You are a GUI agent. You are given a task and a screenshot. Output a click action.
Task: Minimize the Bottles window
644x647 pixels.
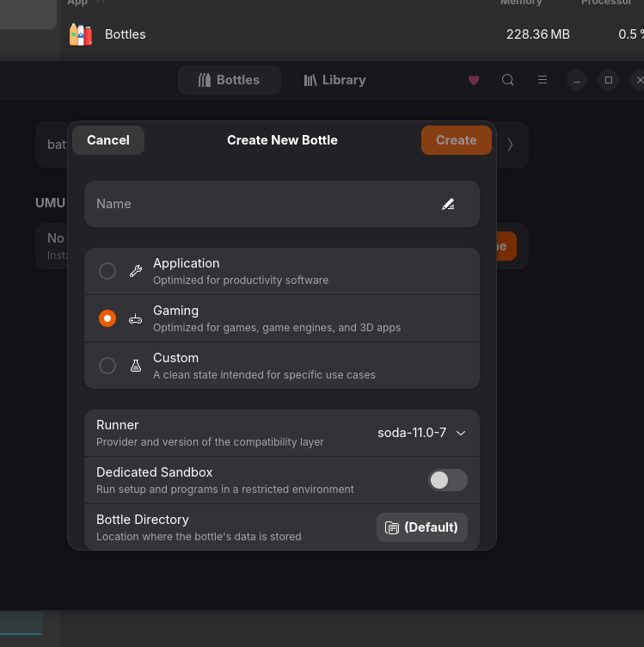click(577, 80)
